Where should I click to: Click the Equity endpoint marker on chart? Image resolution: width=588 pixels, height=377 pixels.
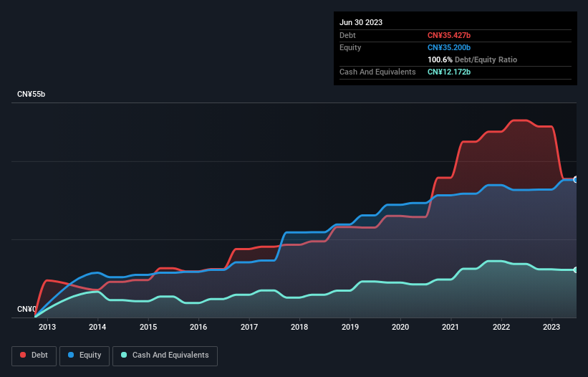tap(576, 180)
